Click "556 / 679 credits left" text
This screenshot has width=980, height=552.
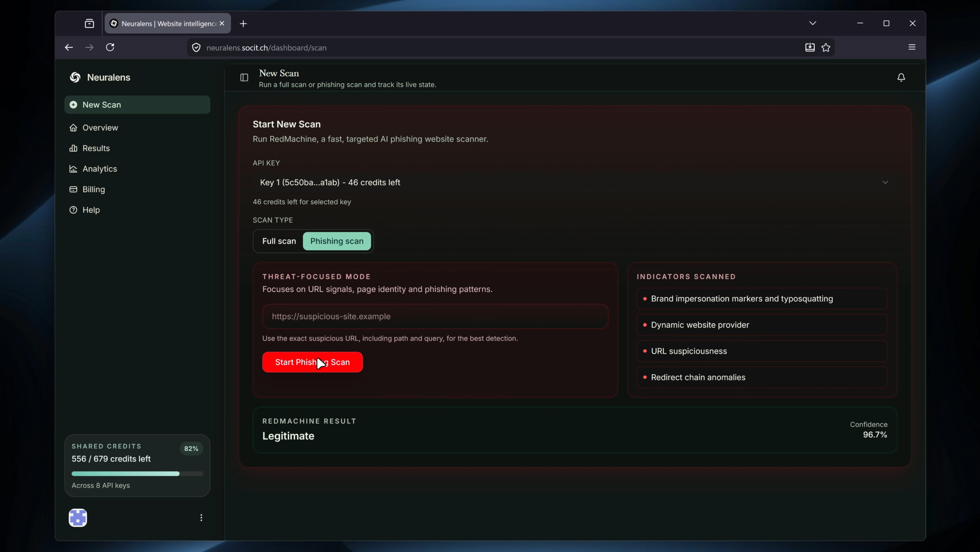[111, 459]
